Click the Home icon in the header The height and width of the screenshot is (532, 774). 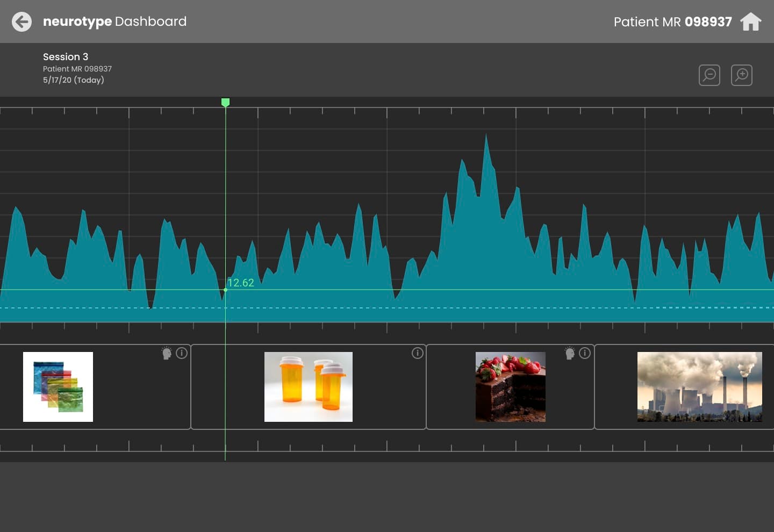(751, 21)
